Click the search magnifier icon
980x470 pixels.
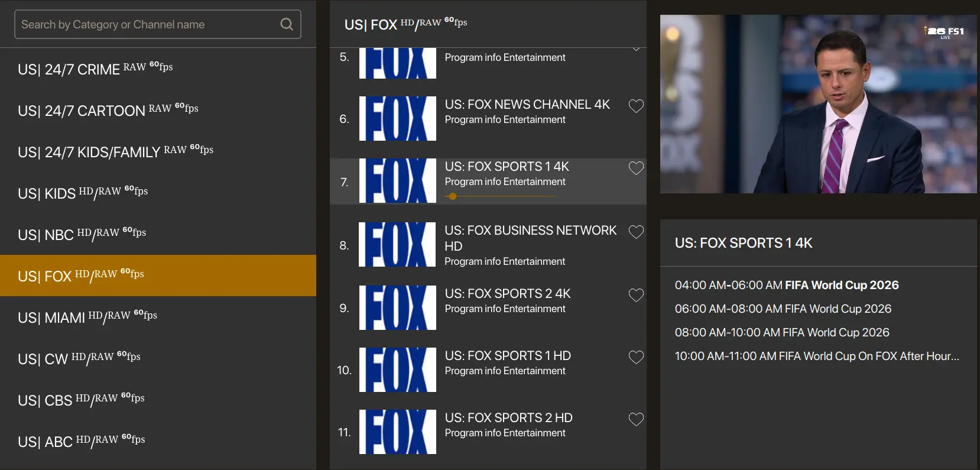tap(287, 24)
